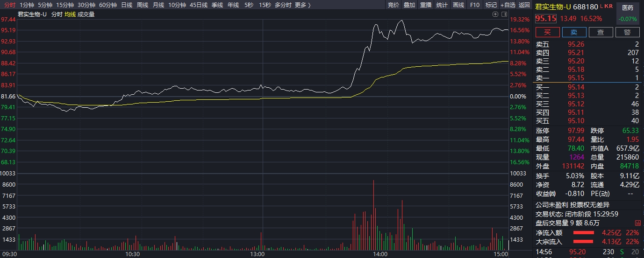
Task: Open 多分时 multi-day intraday view
Action: [283, 5]
